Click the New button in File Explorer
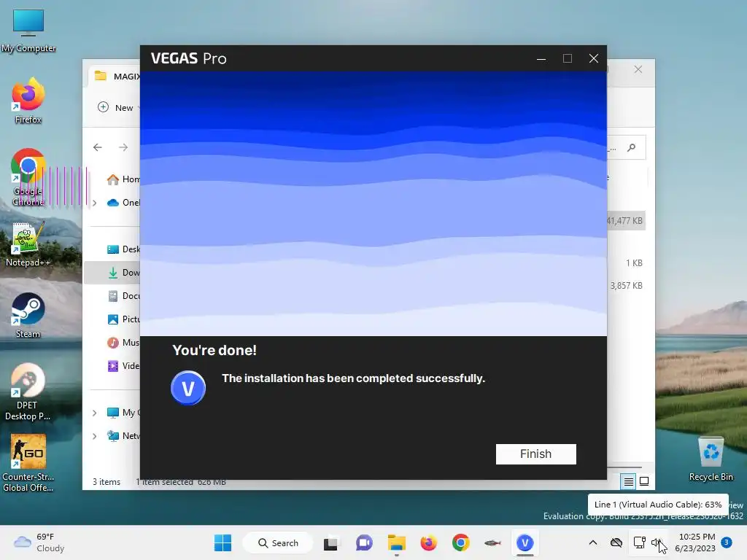Image resolution: width=747 pixels, height=560 pixels. [116, 108]
